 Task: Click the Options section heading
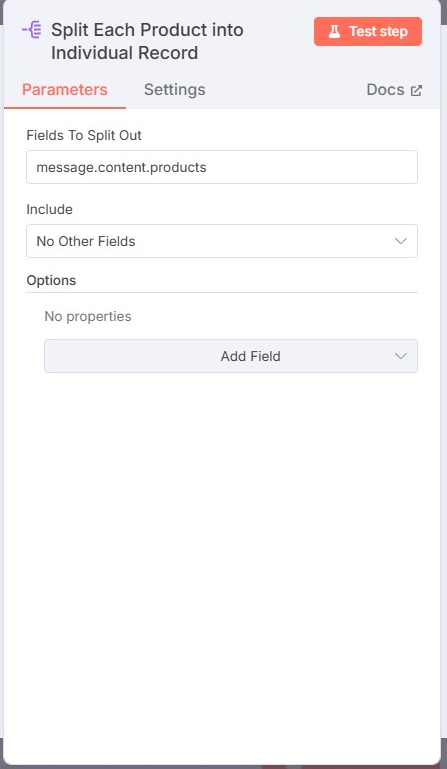[x=51, y=281]
